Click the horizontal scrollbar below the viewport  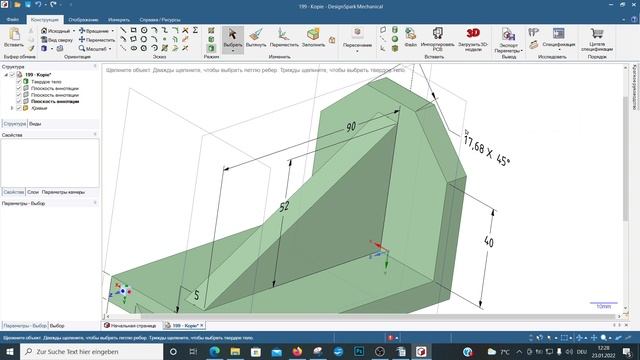click(378, 316)
